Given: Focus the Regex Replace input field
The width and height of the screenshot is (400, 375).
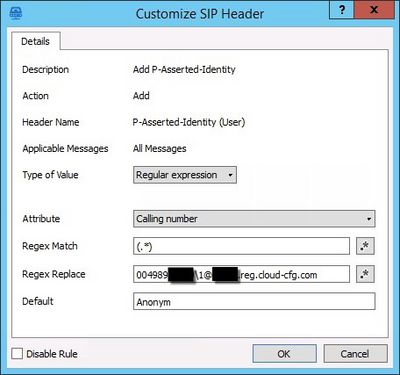Looking at the screenshot, I should click(241, 274).
